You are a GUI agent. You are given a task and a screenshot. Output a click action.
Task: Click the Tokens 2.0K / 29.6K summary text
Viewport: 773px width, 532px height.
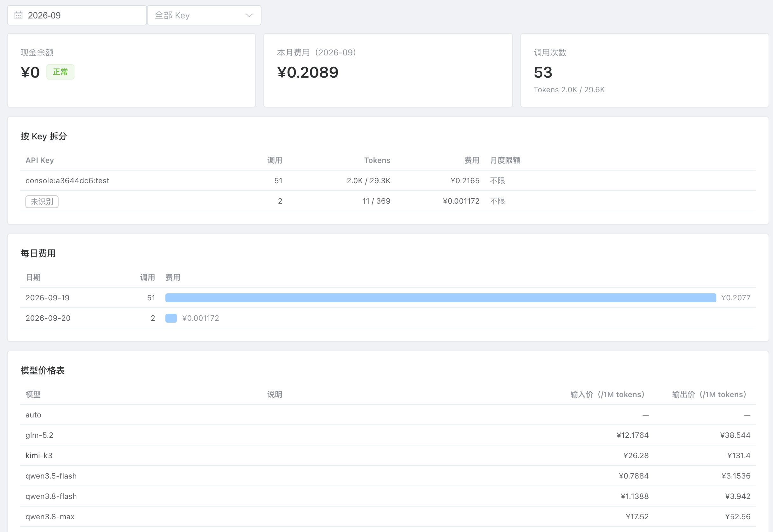[x=569, y=90]
